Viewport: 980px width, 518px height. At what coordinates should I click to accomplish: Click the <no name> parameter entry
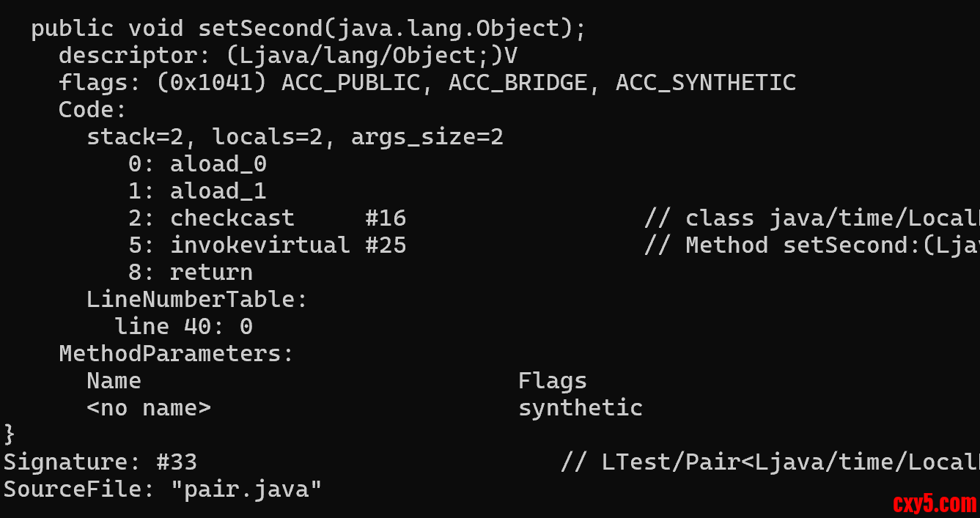click(x=148, y=408)
